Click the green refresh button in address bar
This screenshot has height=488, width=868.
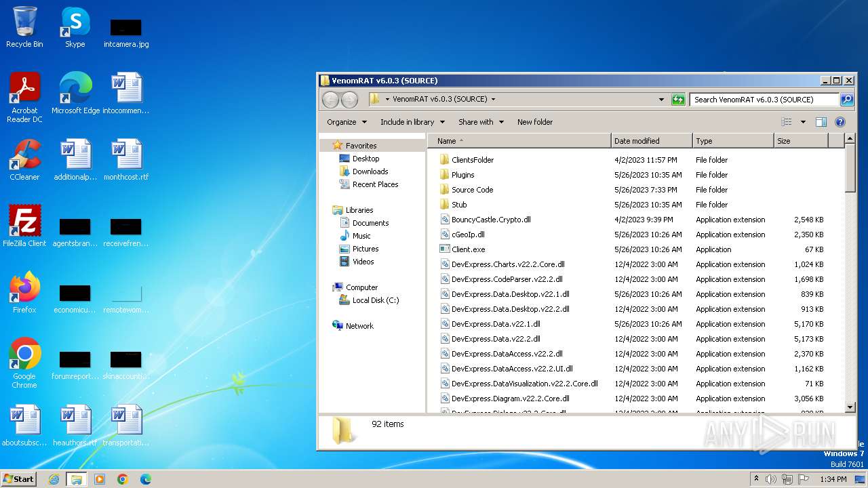678,100
